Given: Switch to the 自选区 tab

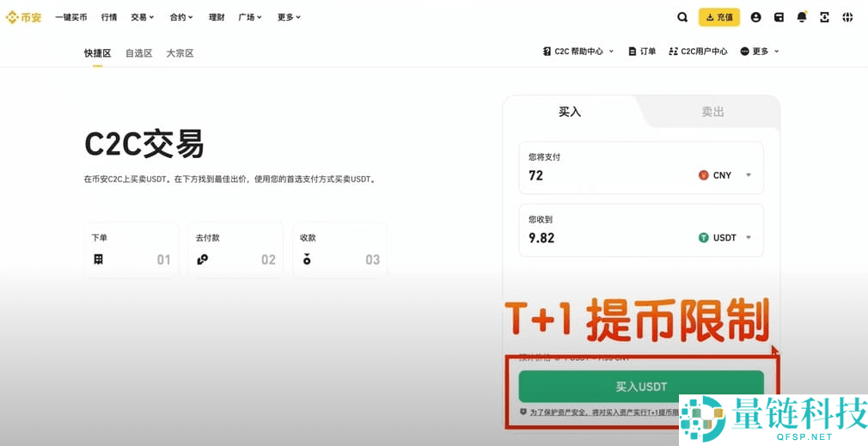Looking at the screenshot, I should 138,53.
